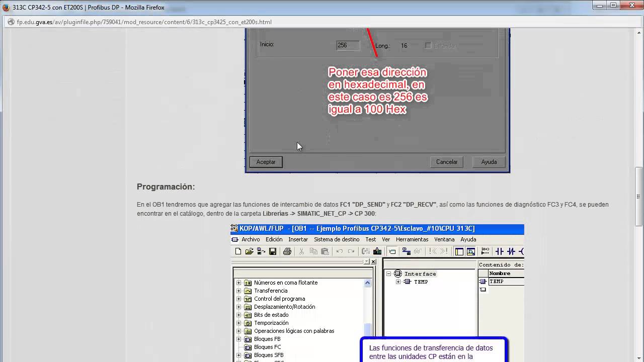Expand the TEMP node under Interface

point(398,282)
